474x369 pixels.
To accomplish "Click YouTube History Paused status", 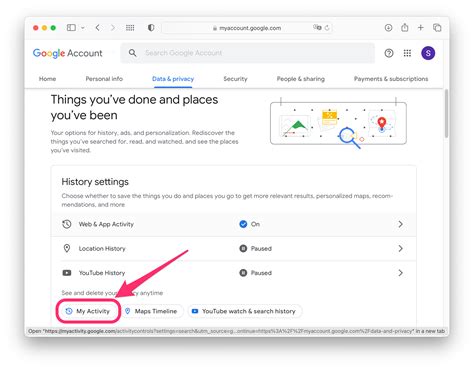I will pyautogui.click(x=256, y=273).
